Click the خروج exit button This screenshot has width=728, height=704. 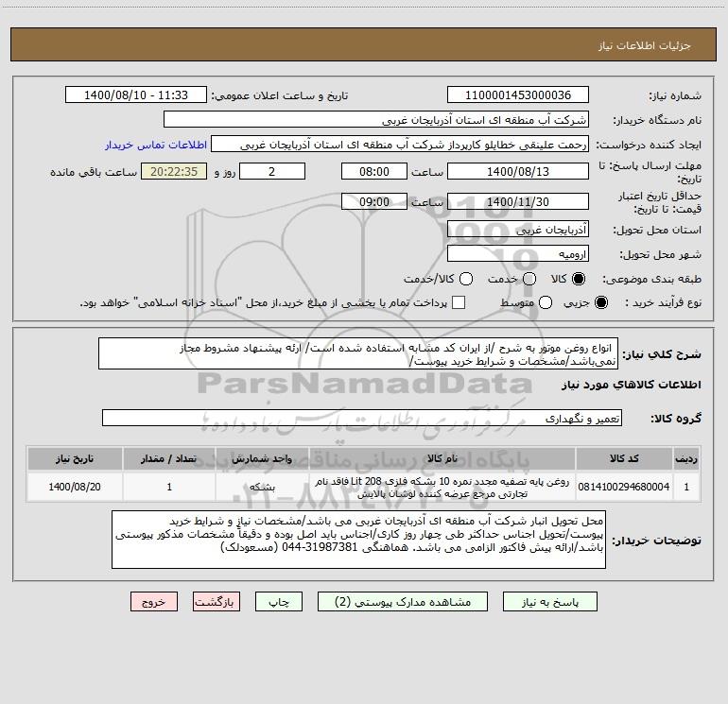click(154, 602)
